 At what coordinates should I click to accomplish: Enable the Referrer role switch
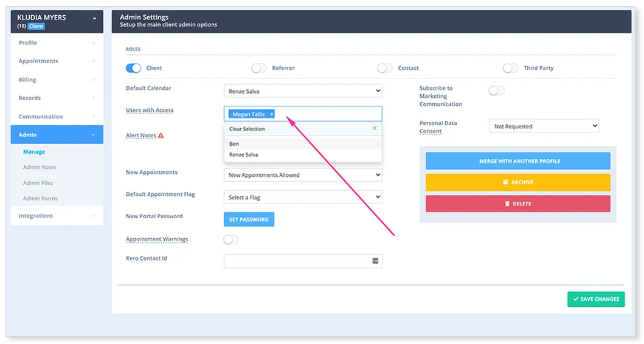[259, 68]
